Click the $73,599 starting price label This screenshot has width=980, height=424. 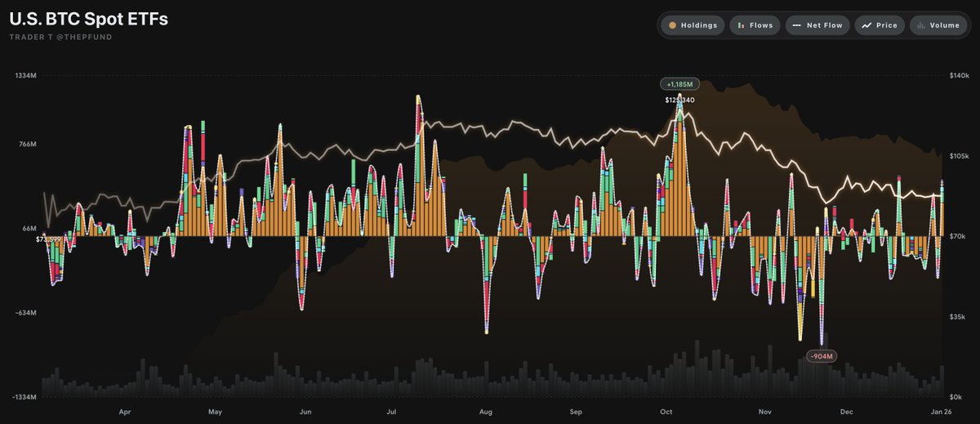coord(49,239)
